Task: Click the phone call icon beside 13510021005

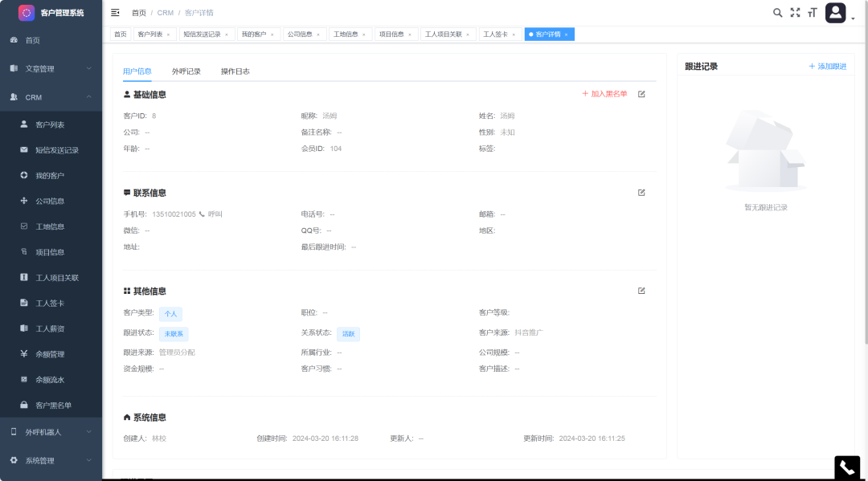Action: point(202,214)
